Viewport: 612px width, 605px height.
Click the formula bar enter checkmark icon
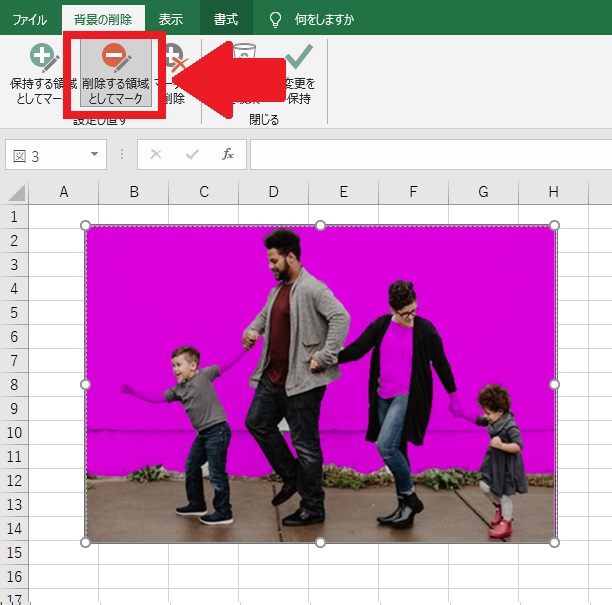tap(192, 154)
